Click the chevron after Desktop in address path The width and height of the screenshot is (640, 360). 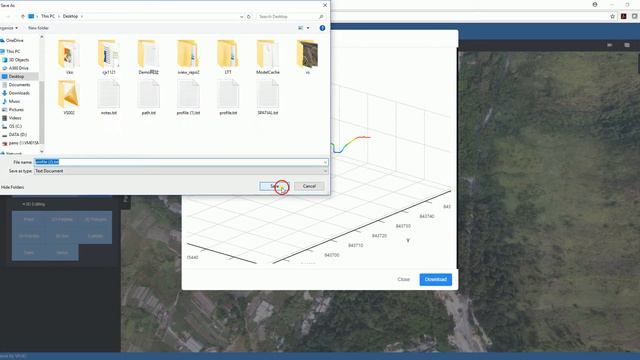82,17
